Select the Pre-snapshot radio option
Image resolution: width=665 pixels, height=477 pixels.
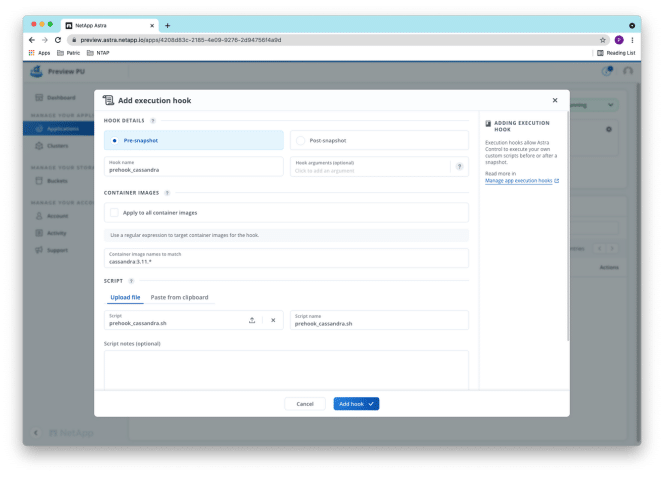coord(193,140)
